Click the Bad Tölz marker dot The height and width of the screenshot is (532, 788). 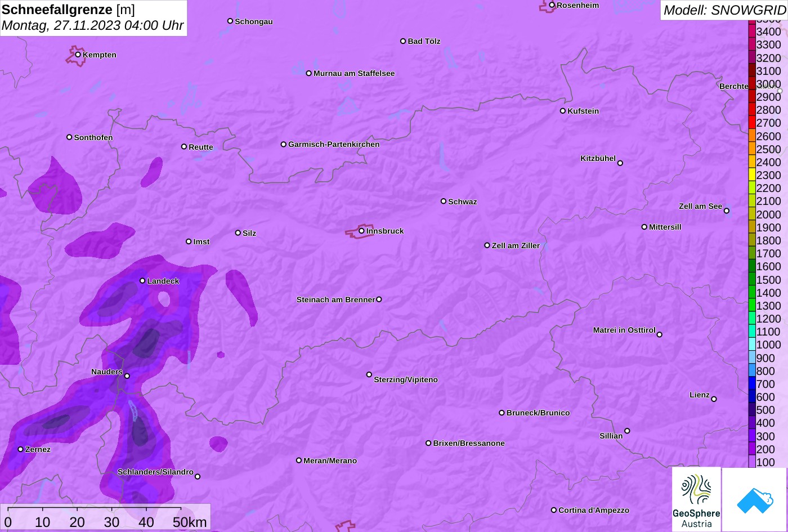tap(403, 41)
